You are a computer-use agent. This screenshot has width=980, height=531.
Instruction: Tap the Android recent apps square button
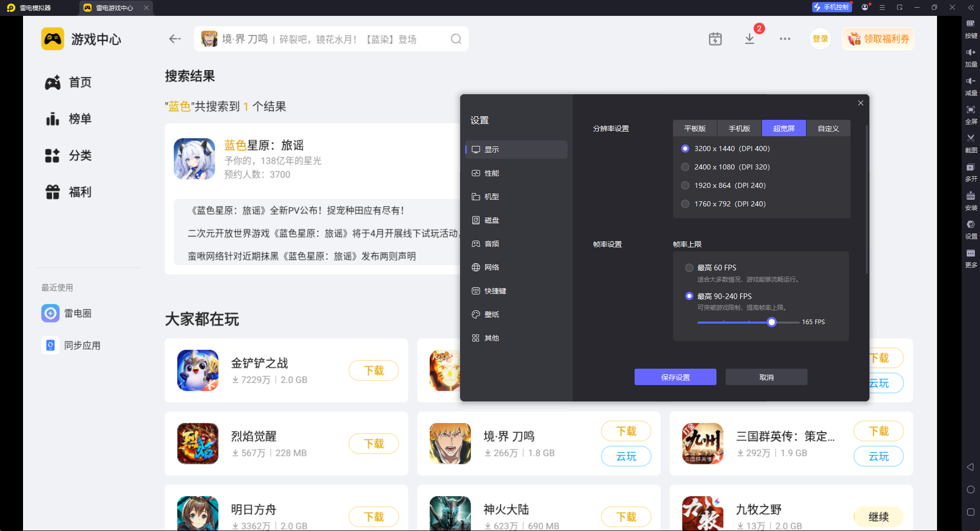[x=970, y=512]
